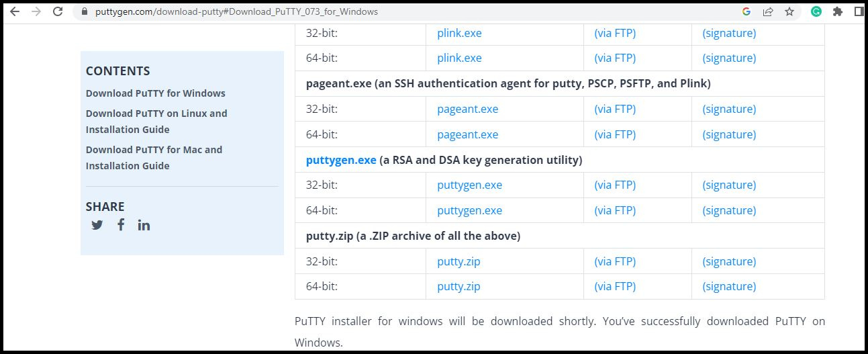
Task: Click the URL address bar field
Action: point(403,11)
